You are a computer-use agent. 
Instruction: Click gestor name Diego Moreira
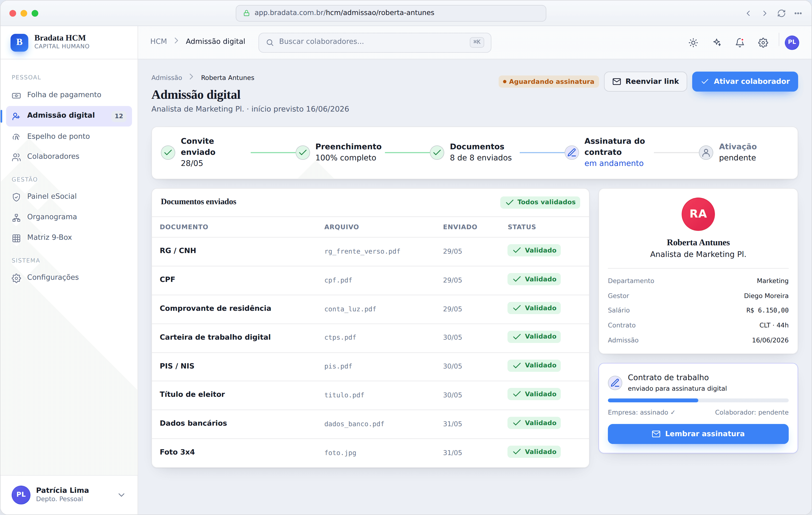(766, 296)
